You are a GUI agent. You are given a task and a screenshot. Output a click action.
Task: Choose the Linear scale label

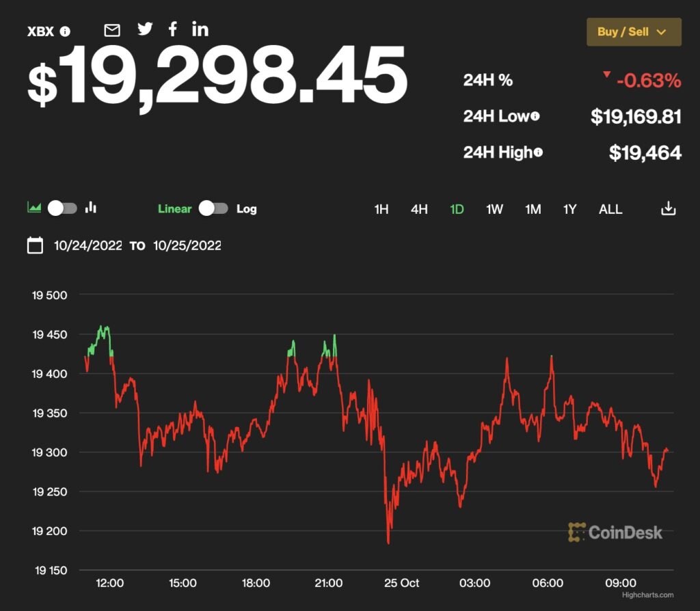coord(174,209)
